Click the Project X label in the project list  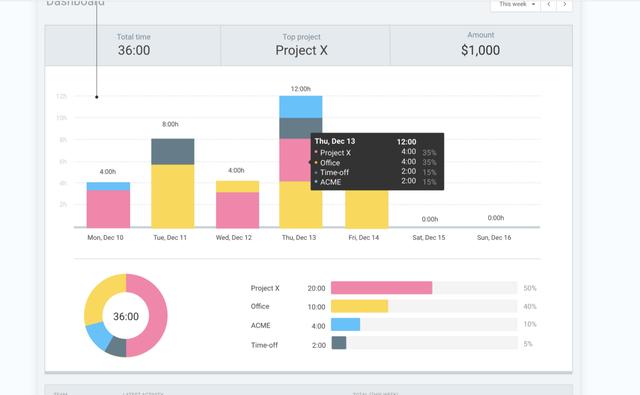[x=265, y=288]
